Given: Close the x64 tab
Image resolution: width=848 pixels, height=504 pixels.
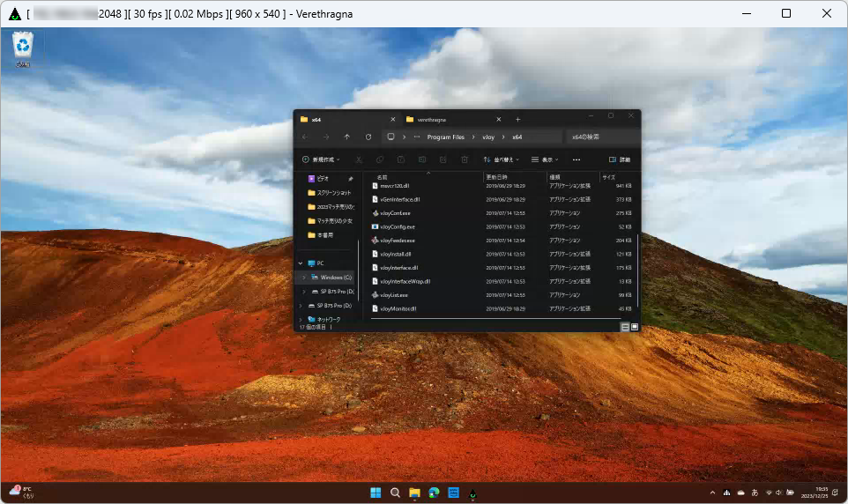Looking at the screenshot, I should coord(393,120).
